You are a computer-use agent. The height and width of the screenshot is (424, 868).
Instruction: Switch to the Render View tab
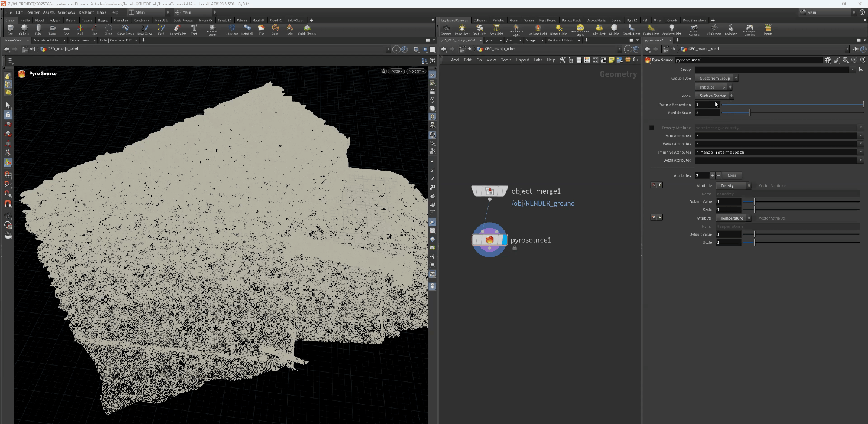(x=79, y=40)
